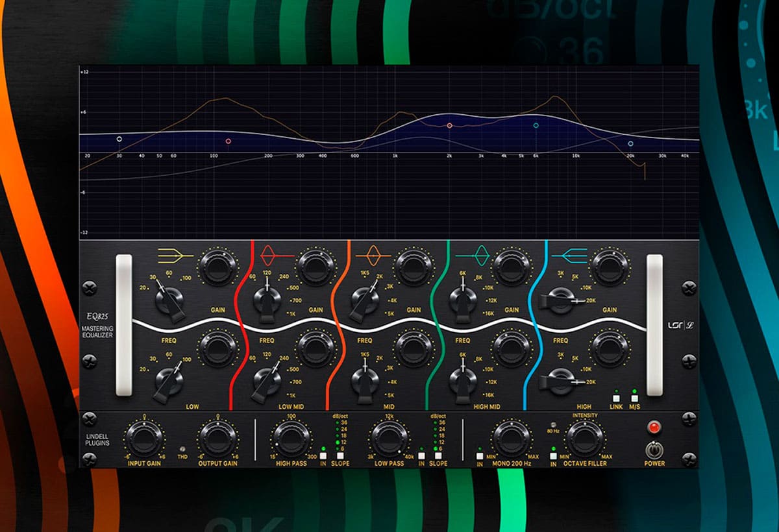
Task: Toggle the M/S mode button
Action: [635, 398]
